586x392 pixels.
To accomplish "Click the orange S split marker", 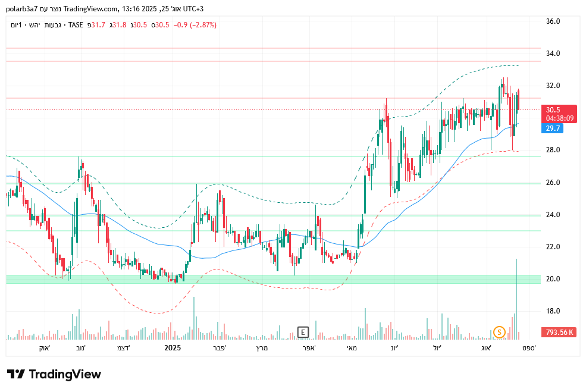I will (x=499, y=332).
